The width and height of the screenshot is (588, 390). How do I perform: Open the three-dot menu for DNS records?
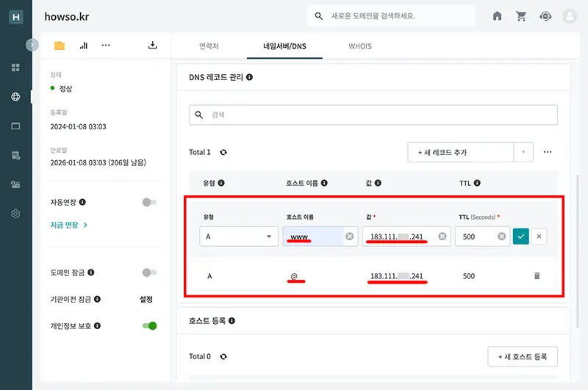point(548,152)
